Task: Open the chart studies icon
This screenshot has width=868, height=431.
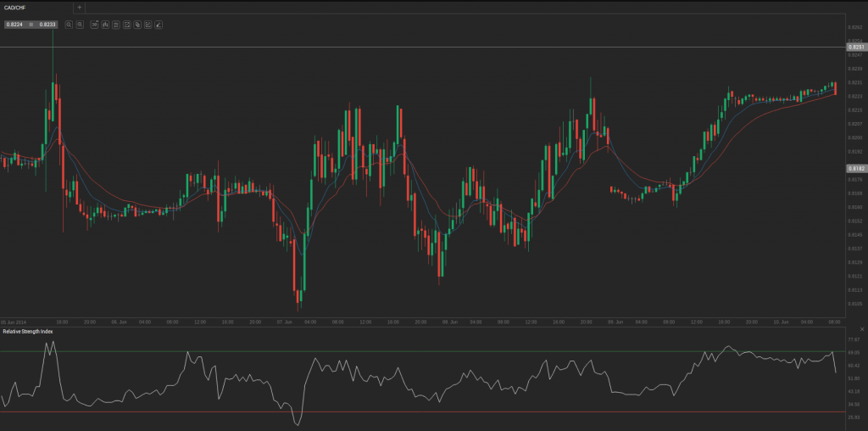Action: pos(147,25)
